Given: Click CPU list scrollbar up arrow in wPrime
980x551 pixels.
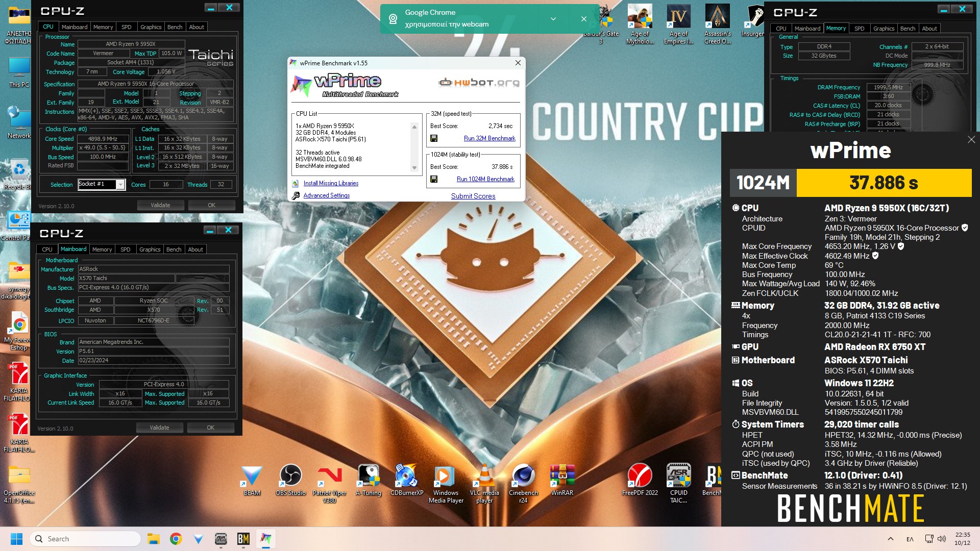Looking at the screenshot, I should point(414,127).
